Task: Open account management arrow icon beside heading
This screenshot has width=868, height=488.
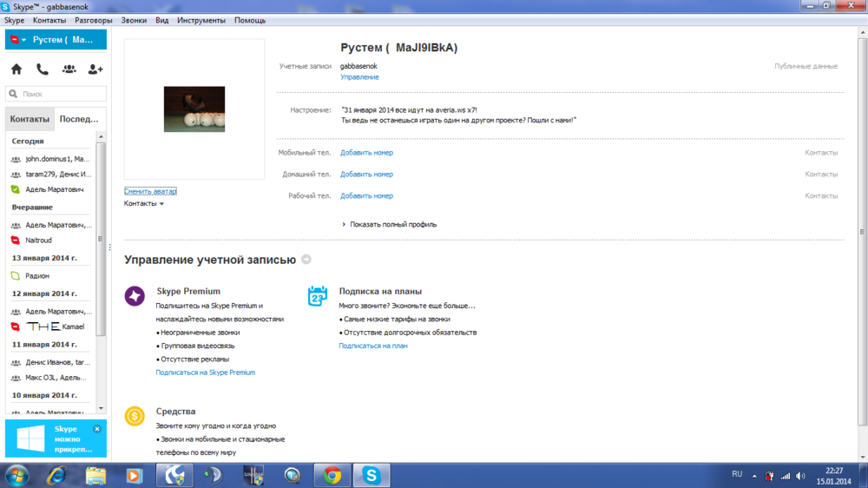Action: point(306,260)
